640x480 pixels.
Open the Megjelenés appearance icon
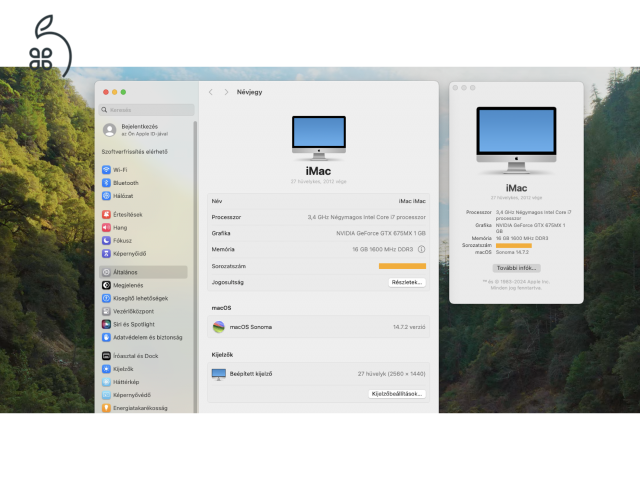tap(106, 285)
